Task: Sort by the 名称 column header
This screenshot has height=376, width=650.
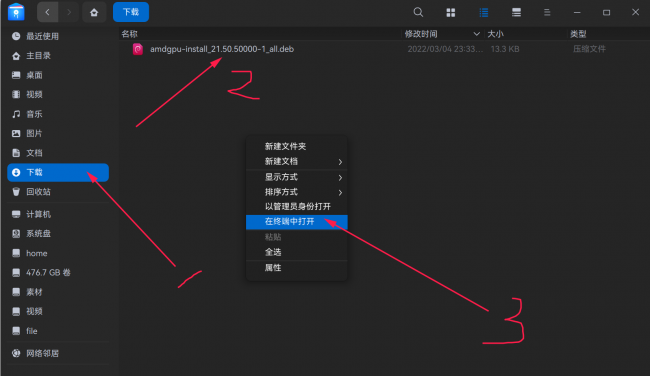Action: (130, 34)
